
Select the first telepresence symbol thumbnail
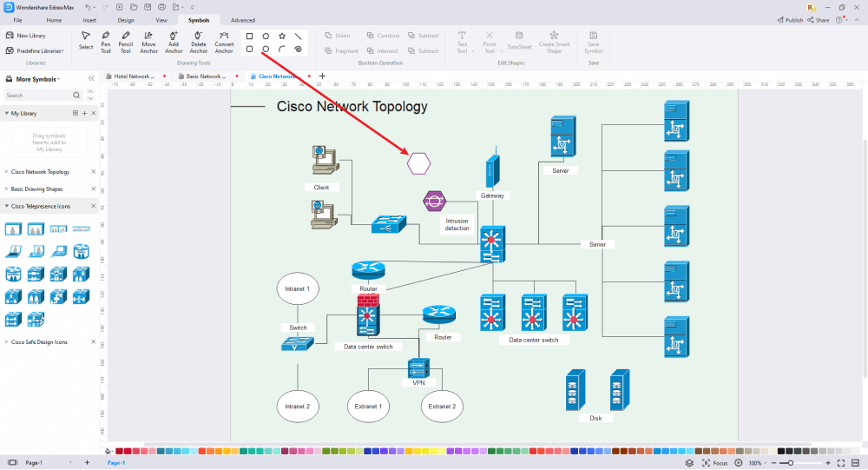pyautogui.click(x=13, y=228)
